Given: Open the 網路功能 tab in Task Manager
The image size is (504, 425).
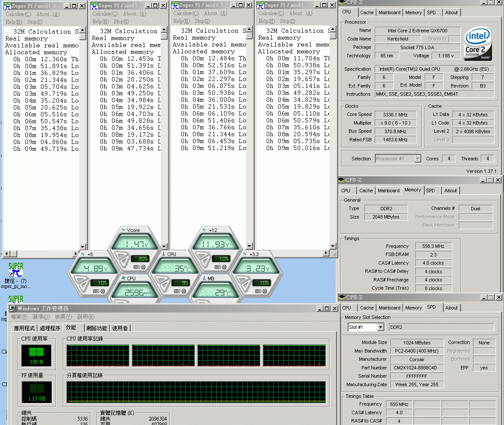Looking at the screenshot, I should tap(97, 328).
